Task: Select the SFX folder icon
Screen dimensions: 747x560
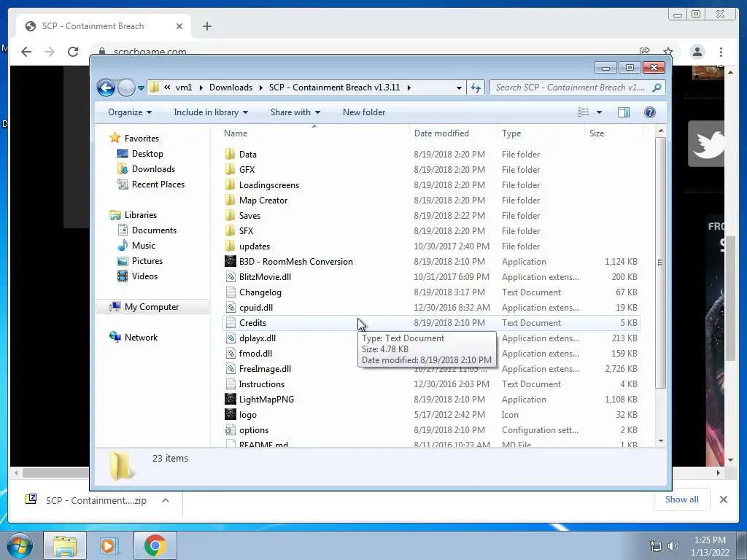Action: 230,231
